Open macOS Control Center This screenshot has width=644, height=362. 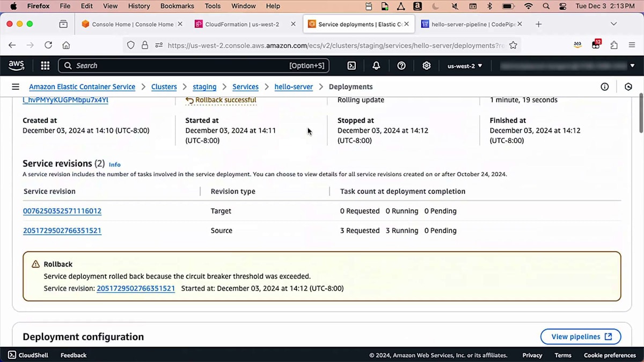[563, 6]
